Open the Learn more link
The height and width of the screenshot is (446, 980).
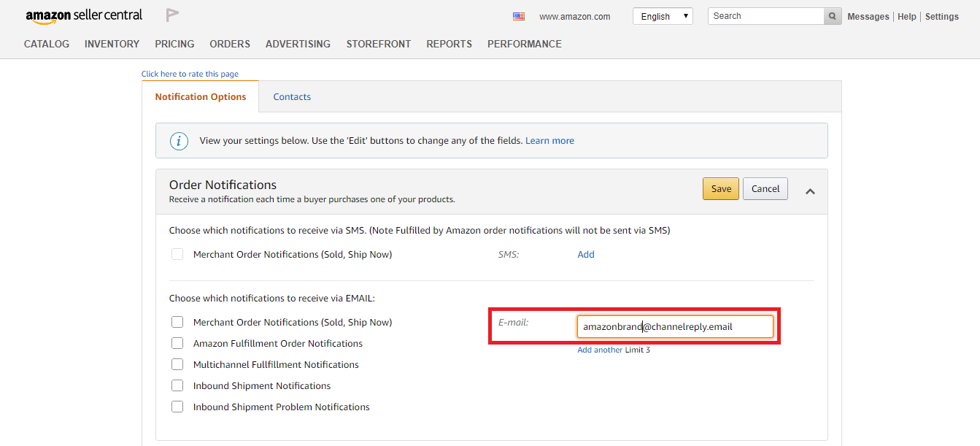click(x=549, y=140)
